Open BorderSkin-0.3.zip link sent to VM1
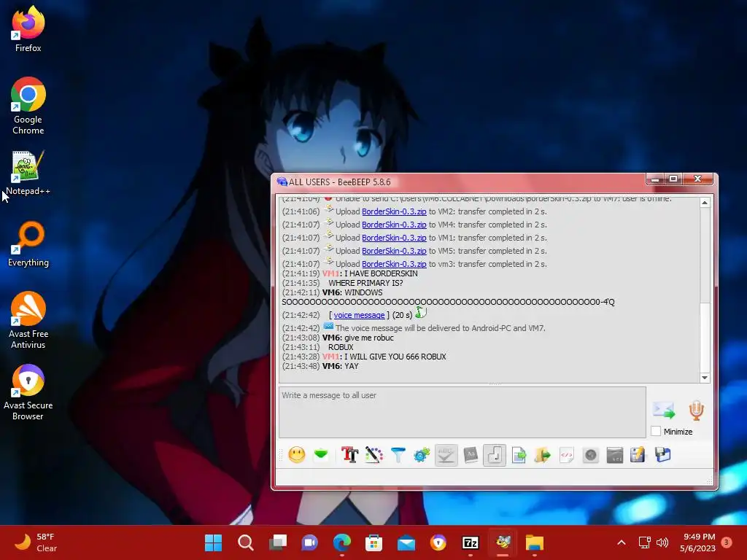747x560 pixels. point(394,238)
